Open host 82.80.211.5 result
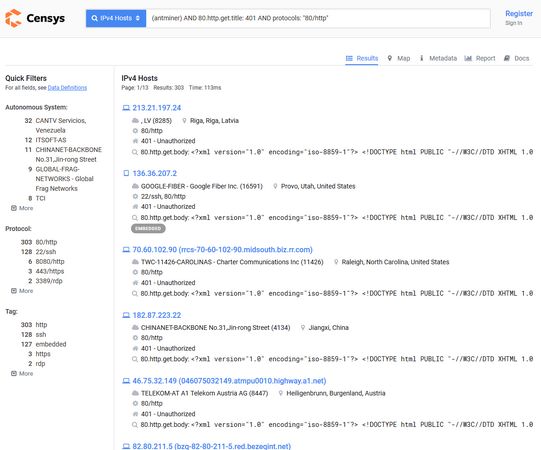Screen dimensions: 541x450 click(212, 446)
